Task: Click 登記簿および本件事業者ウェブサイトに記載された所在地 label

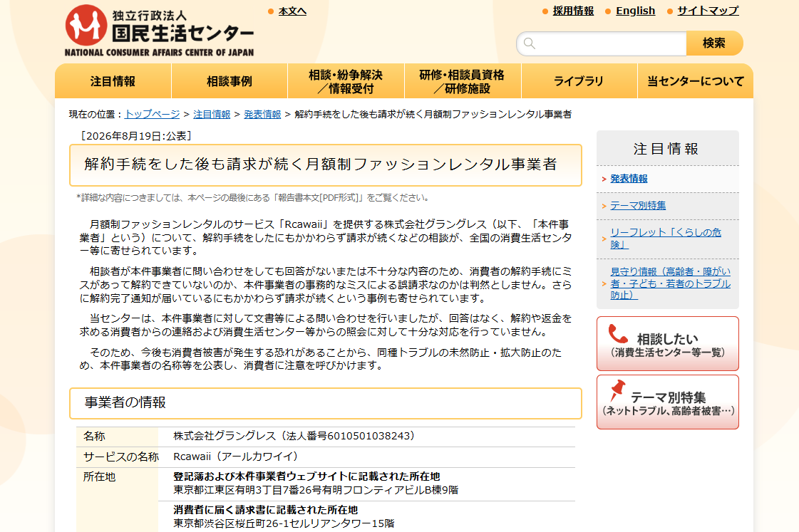Action: [306, 476]
